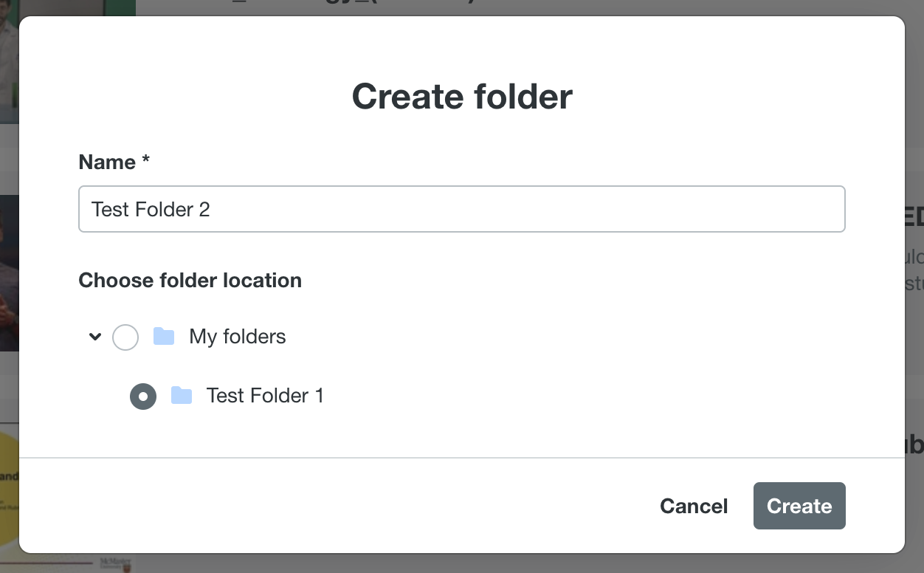Collapse the My folders tree chevron

click(95, 337)
